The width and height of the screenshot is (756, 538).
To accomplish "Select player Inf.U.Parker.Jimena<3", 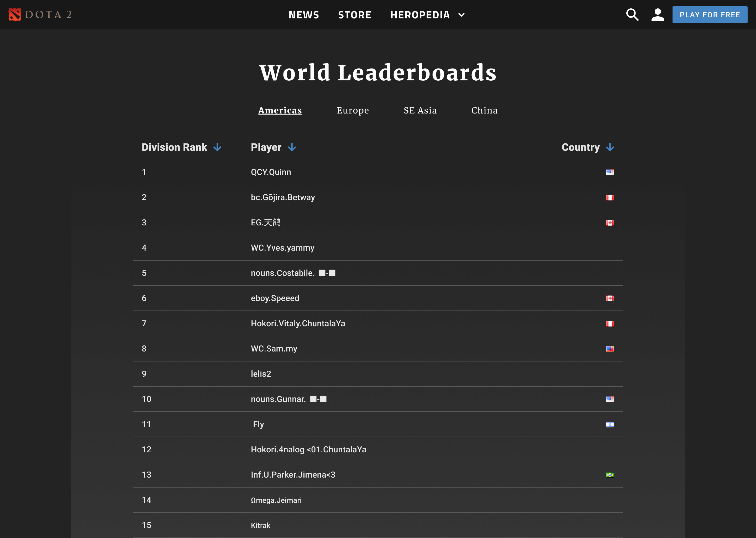I will [x=293, y=475].
